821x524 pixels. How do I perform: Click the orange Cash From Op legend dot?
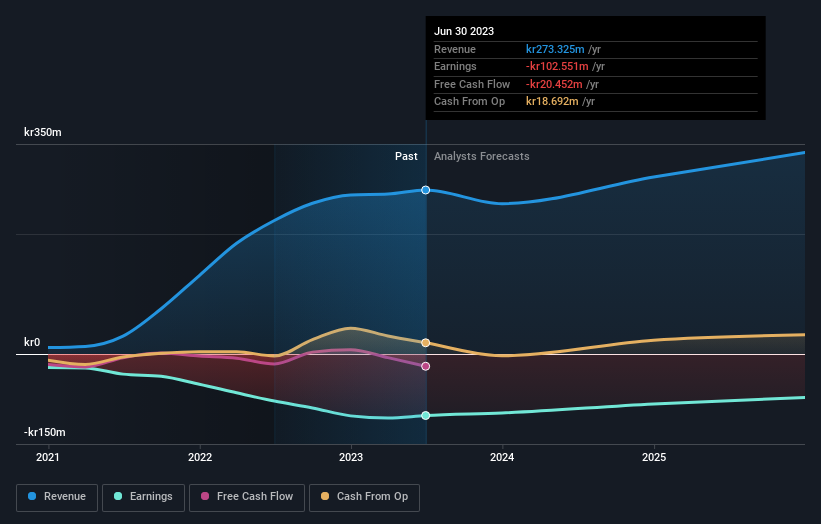tap(325, 496)
